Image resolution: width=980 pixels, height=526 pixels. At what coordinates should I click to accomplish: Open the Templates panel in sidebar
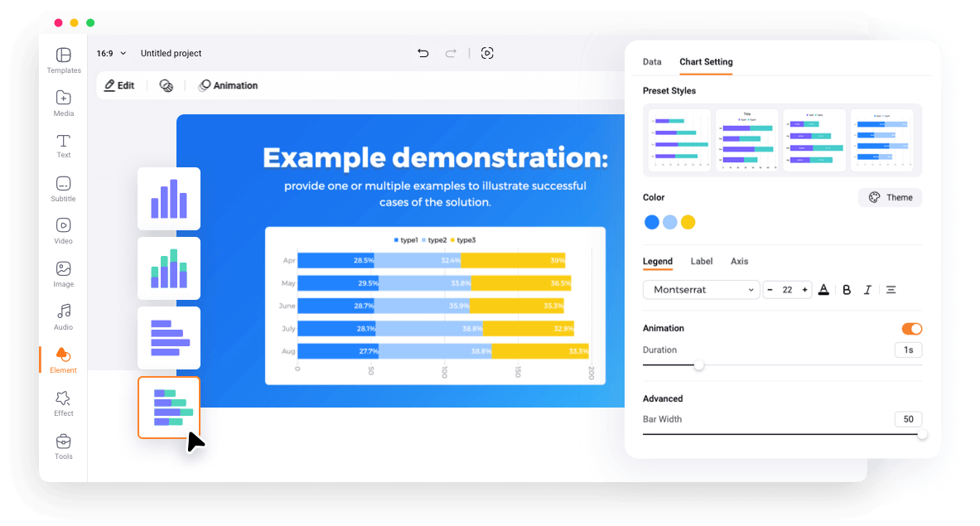64,60
